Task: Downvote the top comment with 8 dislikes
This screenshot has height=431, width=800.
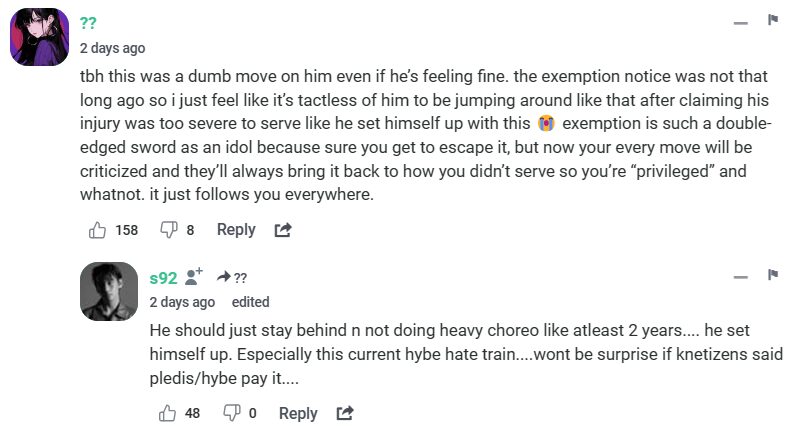Action: [x=169, y=230]
